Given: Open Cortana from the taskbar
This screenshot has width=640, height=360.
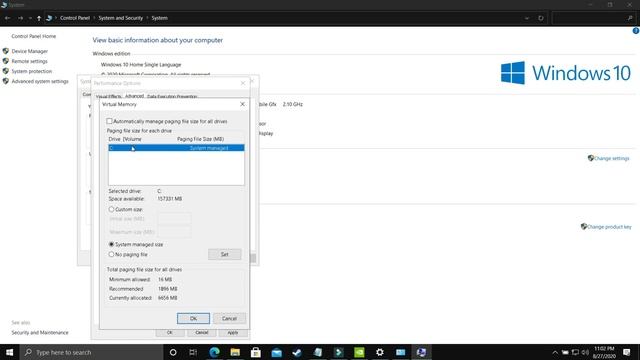Looking at the screenshot, I should 173,352.
